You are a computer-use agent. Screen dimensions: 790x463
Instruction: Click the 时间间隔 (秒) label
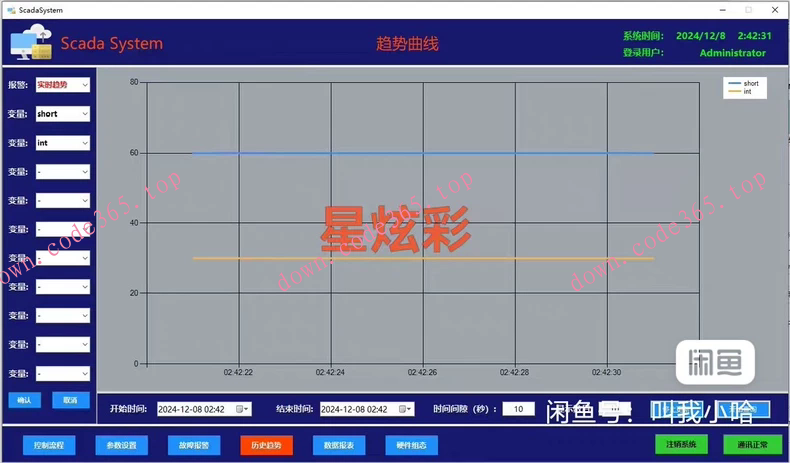[x=465, y=409]
